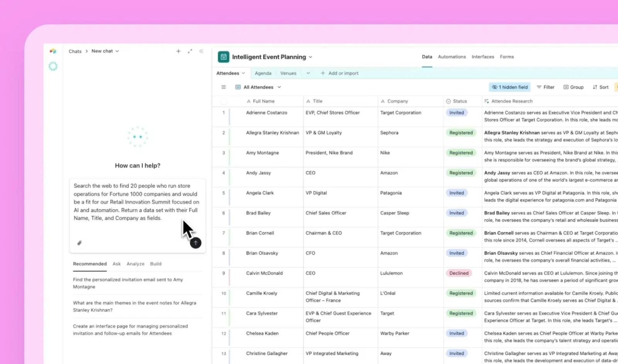Open the views sidebar hamburger icon
Viewport: 618px width, 364px height.
(223, 87)
